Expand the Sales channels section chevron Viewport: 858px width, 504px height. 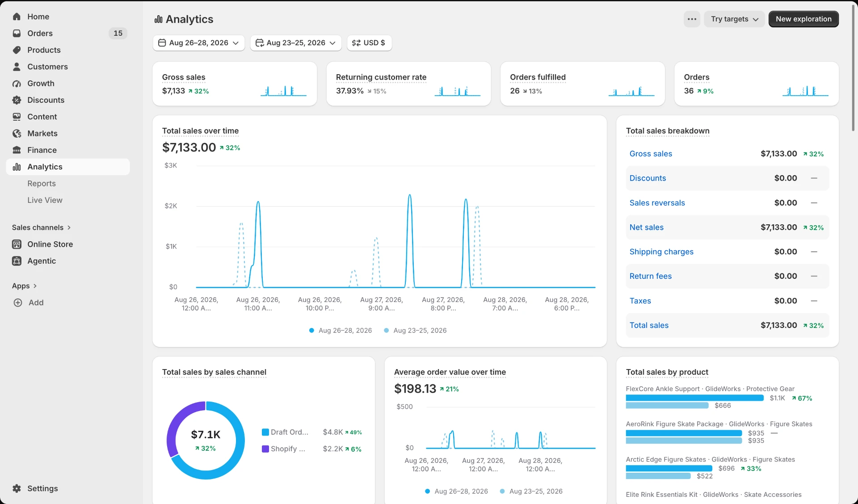click(69, 227)
